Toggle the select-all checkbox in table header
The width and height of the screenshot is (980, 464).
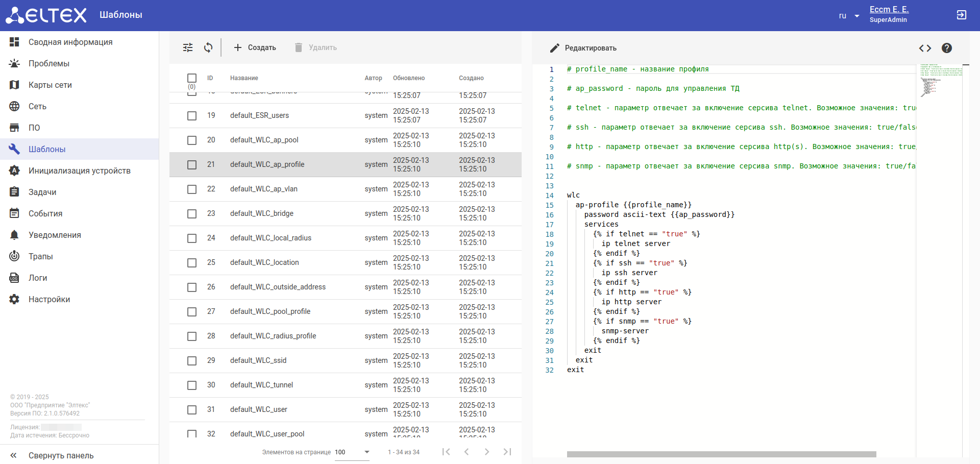(192, 78)
